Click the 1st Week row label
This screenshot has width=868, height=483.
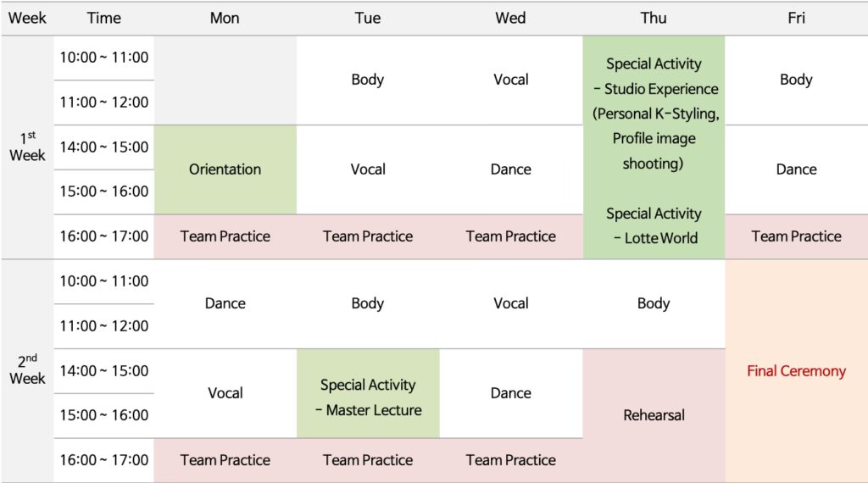[27, 147]
